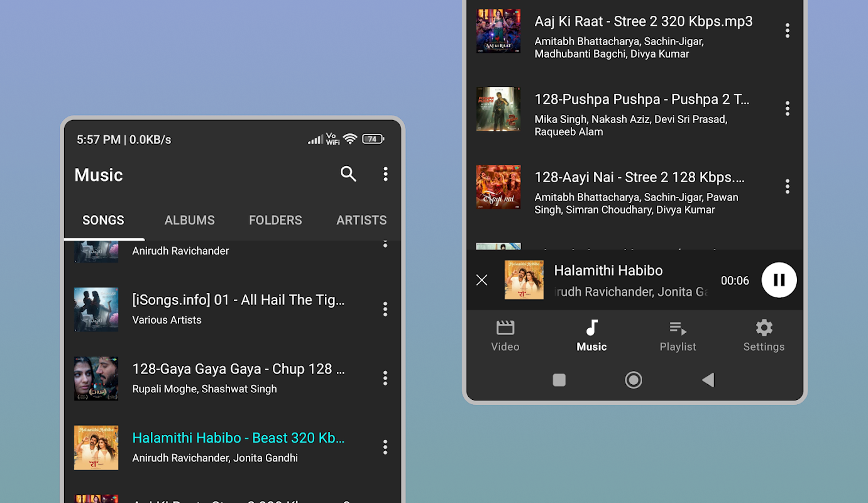The width and height of the screenshot is (868, 503).
Task: Tap the Android recent apps square button
Action: tap(559, 380)
